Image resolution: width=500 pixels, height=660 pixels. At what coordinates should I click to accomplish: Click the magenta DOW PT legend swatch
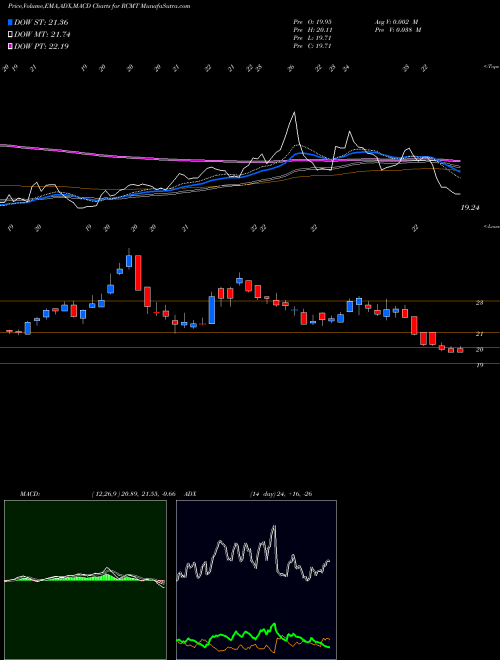coord(10,46)
